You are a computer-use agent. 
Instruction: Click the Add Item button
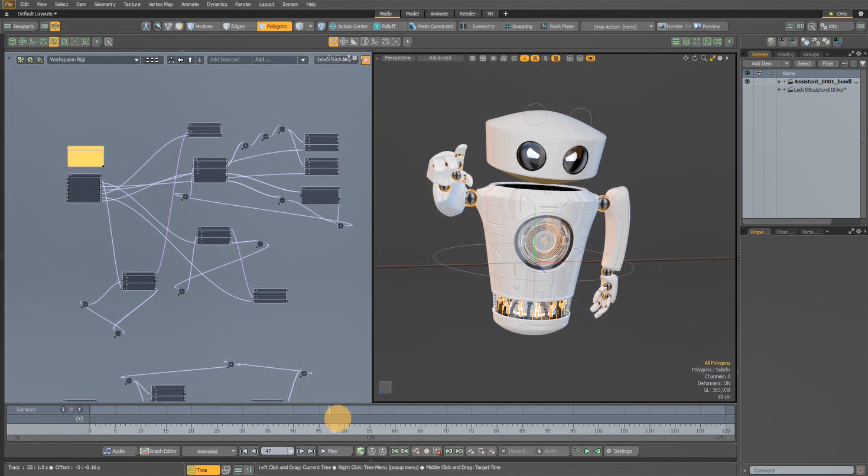click(762, 63)
